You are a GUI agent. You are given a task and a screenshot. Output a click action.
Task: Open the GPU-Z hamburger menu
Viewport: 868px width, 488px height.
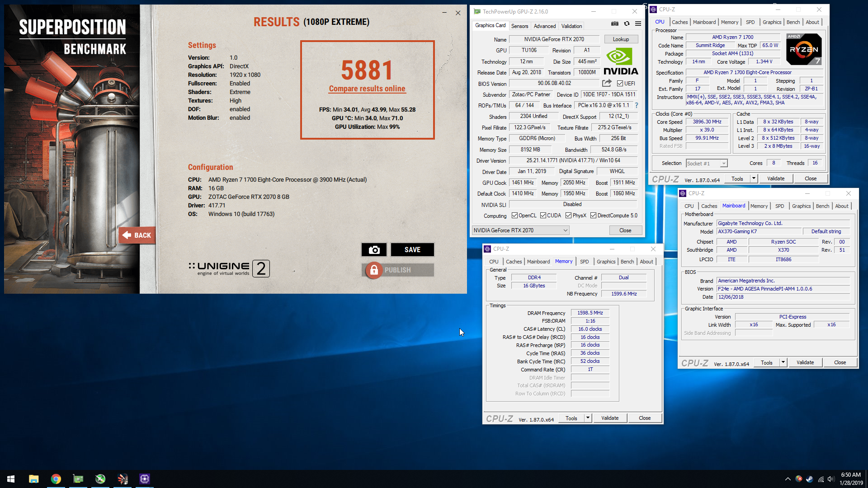pos(638,24)
